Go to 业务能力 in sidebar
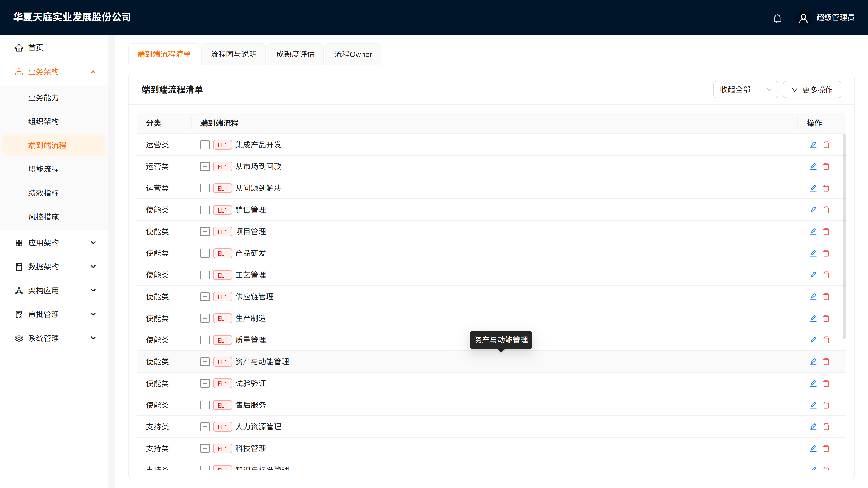This screenshot has width=868, height=488. pyautogui.click(x=54, y=98)
